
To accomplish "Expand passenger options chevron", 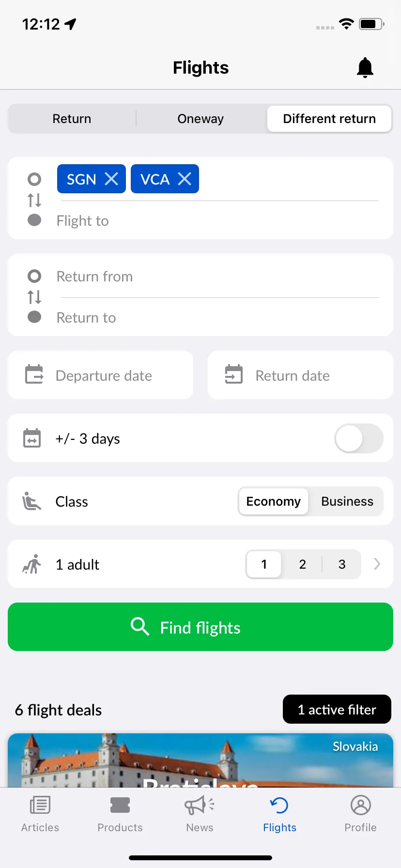I will pyautogui.click(x=377, y=564).
